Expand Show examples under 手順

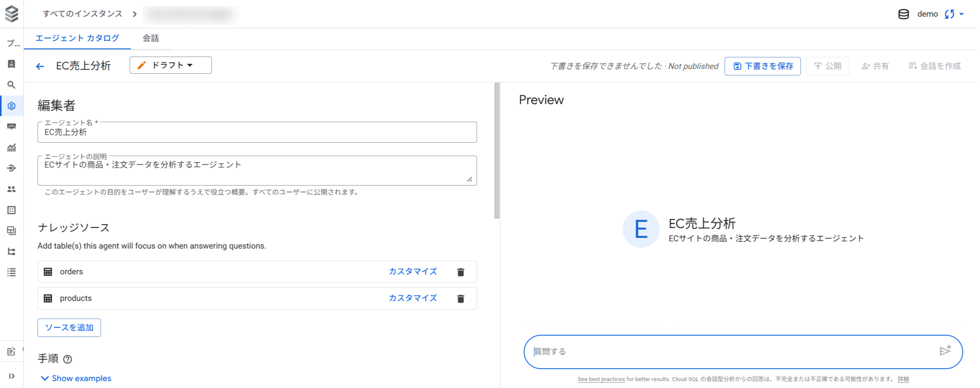click(x=76, y=378)
